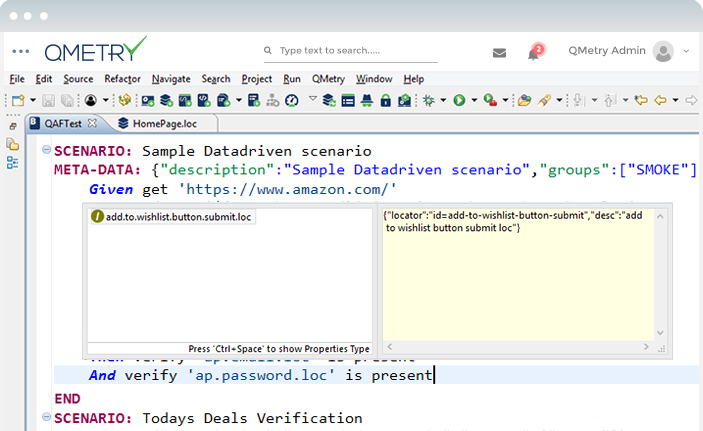Click the speedometer gauge icon
This screenshot has height=431, width=703.
coord(292,100)
